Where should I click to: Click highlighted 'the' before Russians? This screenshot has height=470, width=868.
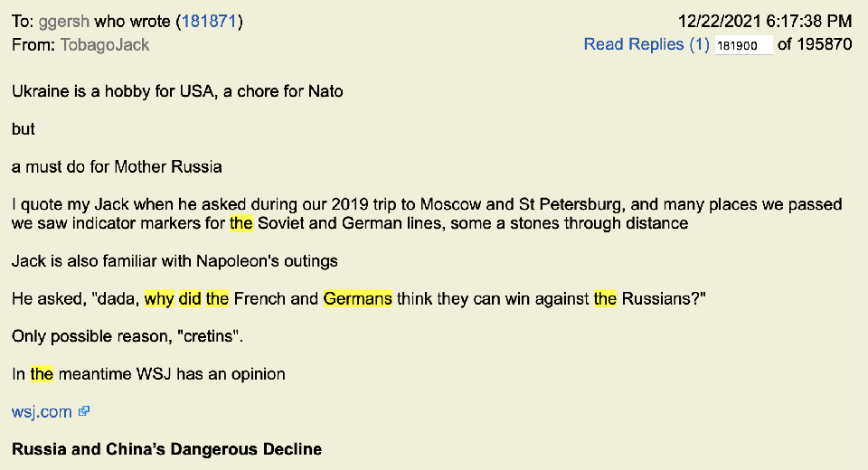[605, 299]
